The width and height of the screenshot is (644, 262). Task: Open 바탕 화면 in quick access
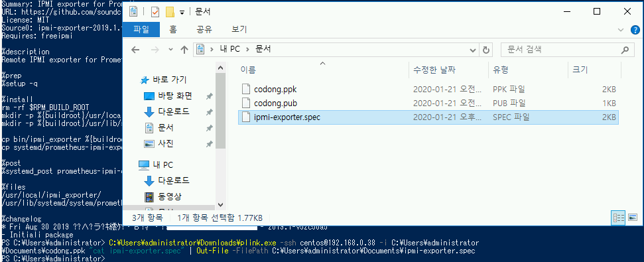(175, 96)
